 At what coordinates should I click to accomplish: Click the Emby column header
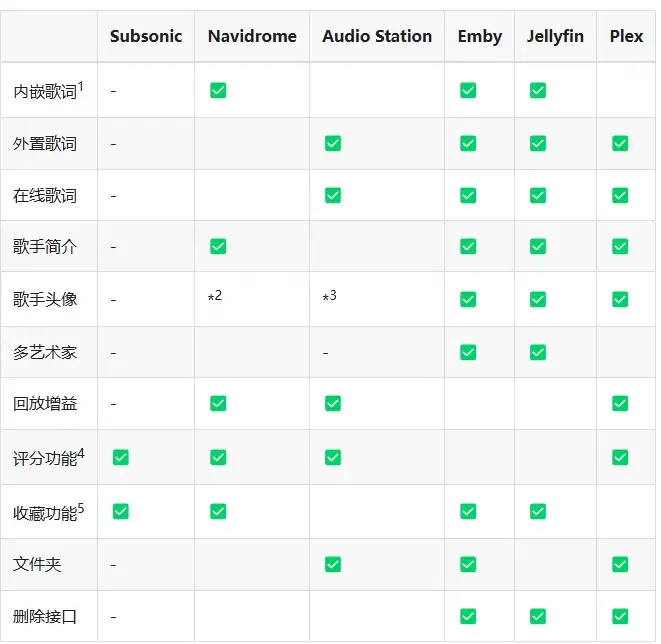click(x=480, y=37)
